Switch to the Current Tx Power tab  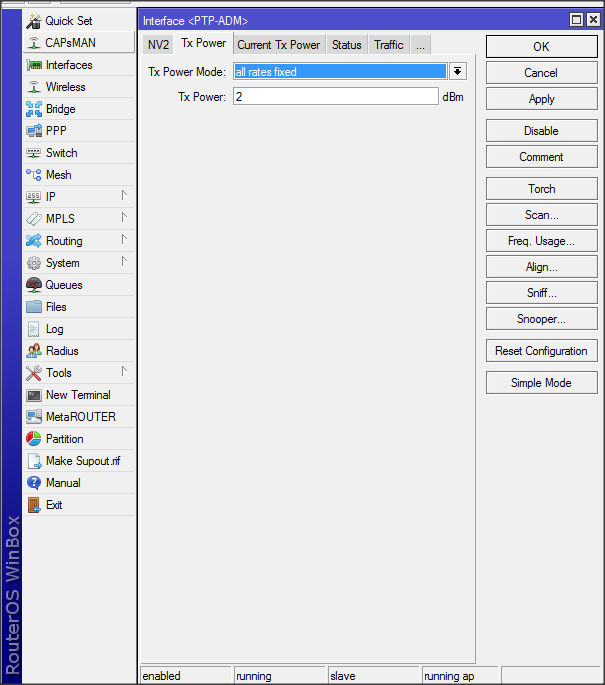(x=279, y=45)
